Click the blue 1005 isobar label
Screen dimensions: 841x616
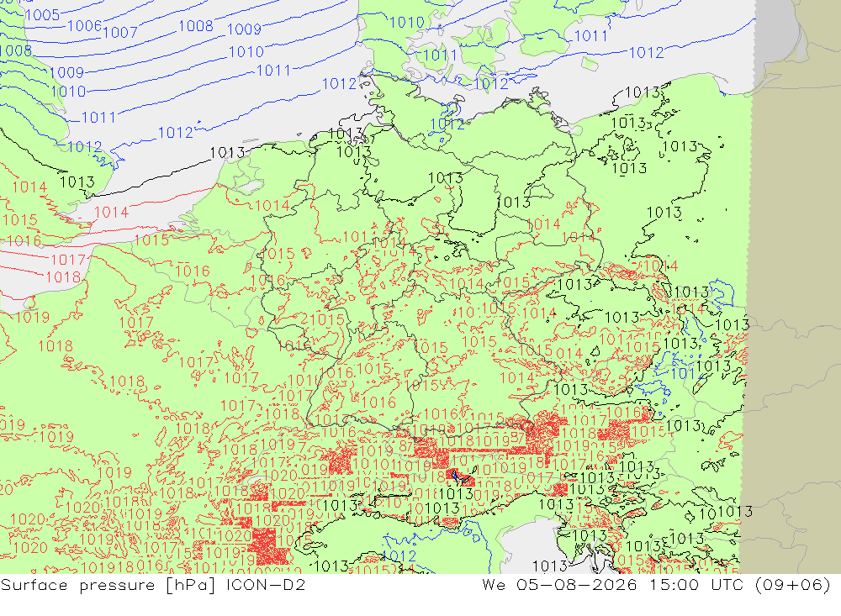point(42,15)
